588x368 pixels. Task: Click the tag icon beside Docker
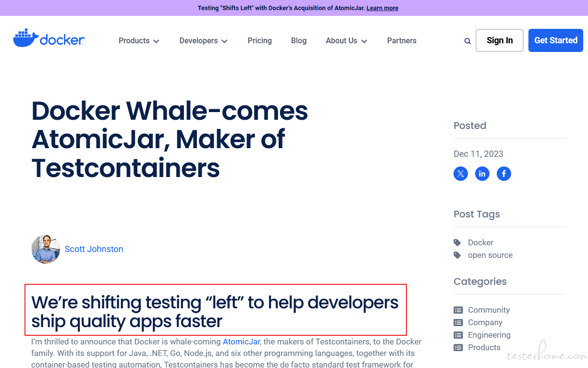click(457, 242)
